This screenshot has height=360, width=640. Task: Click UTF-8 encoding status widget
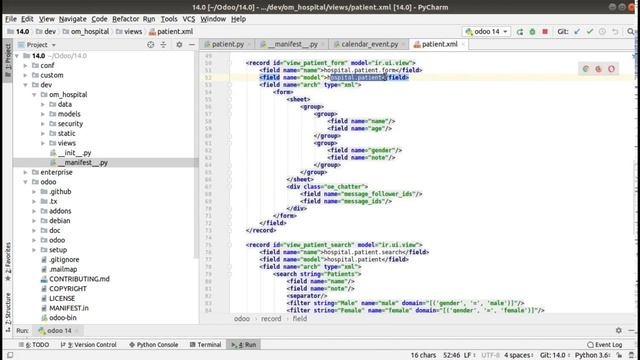(490, 356)
